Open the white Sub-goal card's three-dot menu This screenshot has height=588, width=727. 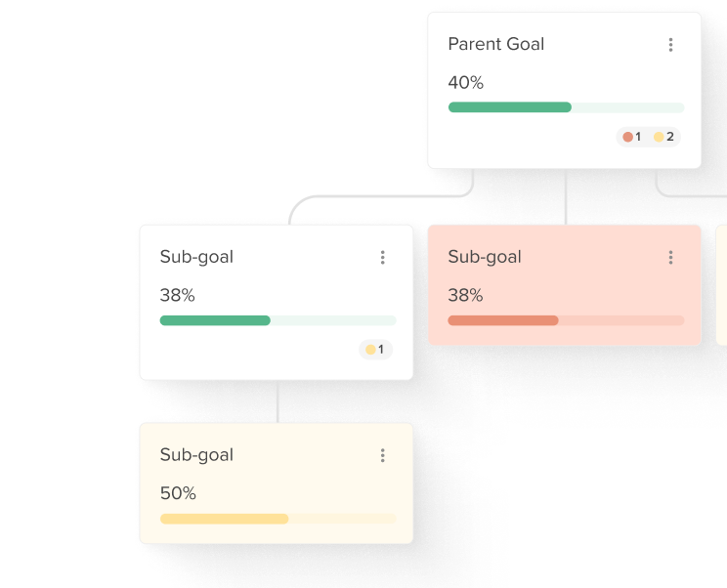tap(382, 257)
